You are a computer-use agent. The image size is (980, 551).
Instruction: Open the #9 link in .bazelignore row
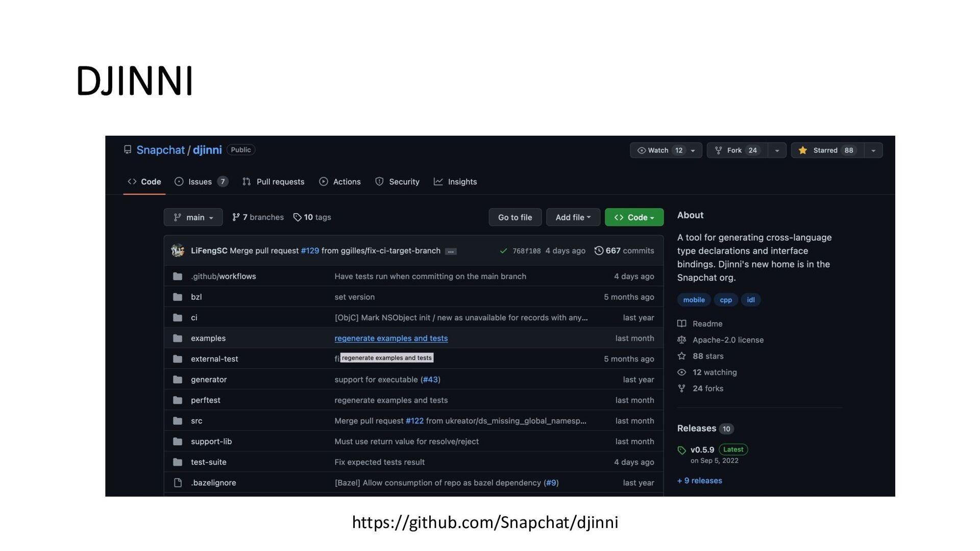551,483
